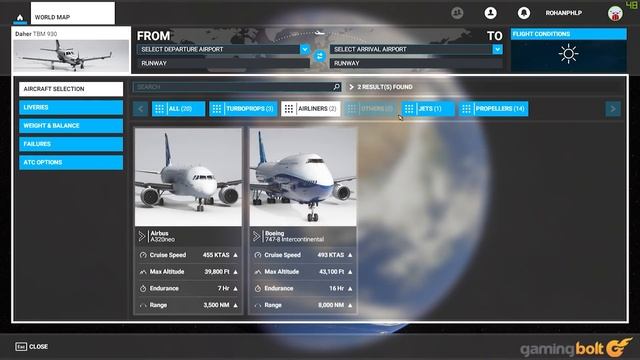Click the Boeing Endurance stopwatch icon
Image resolution: width=640 pixels, height=360 pixels.
pos(258,289)
